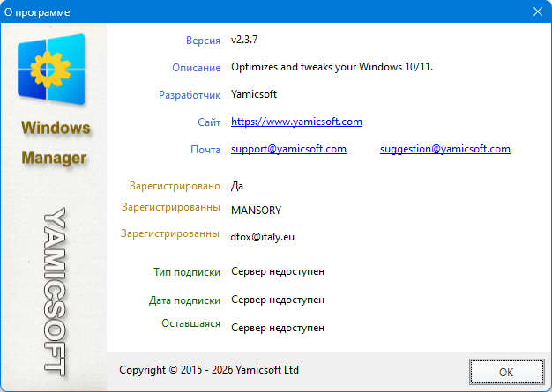This screenshot has width=552, height=392.
Task: Open the https://www.yamicsoft.com website link
Action: (x=296, y=122)
